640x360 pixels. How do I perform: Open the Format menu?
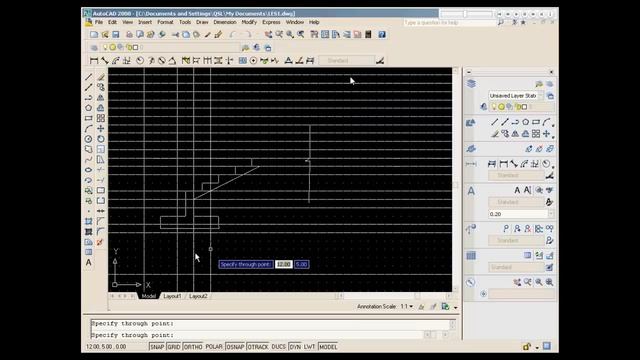click(x=165, y=22)
